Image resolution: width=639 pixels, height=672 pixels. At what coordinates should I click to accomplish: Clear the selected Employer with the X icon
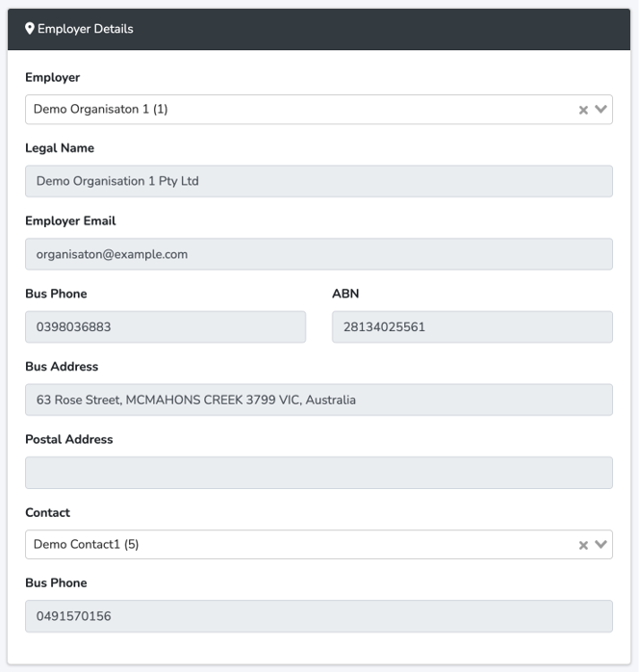tap(583, 110)
